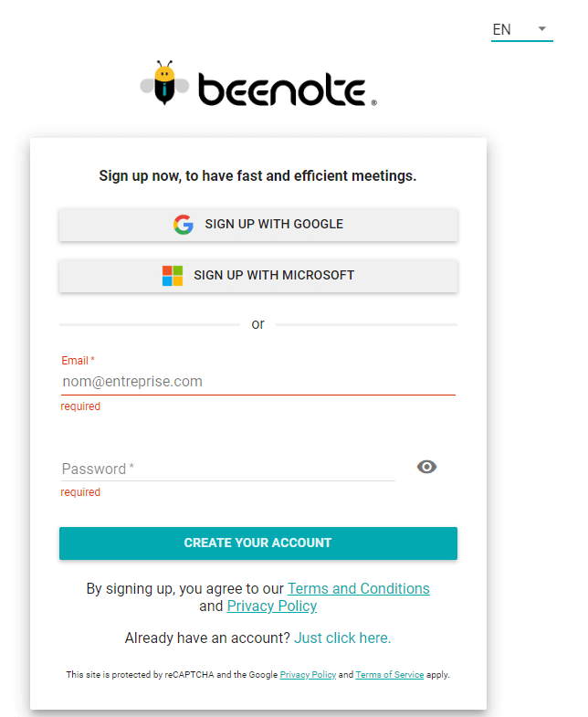The height and width of the screenshot is (717, 588).
Task: Click the language selector arrow
Action: [x=542, y=29]
